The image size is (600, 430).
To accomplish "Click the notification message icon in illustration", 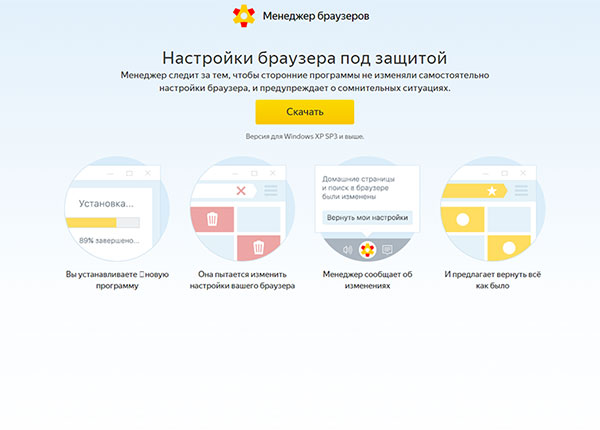I will tap(387, 249).
